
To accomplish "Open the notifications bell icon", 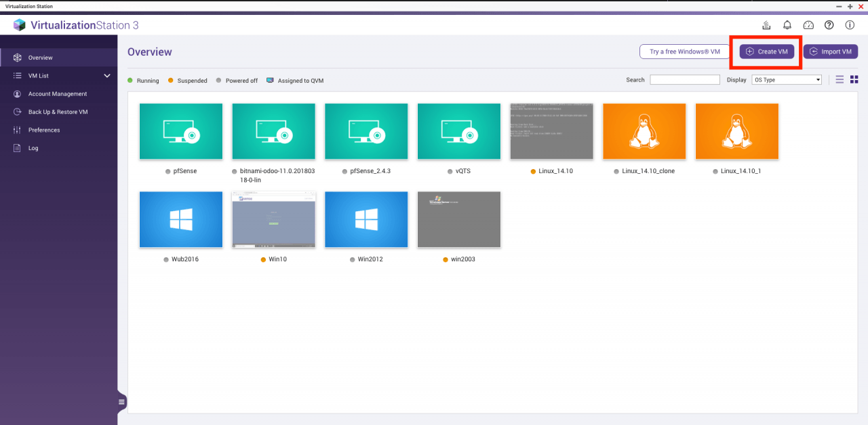I will tap(787, 25).
